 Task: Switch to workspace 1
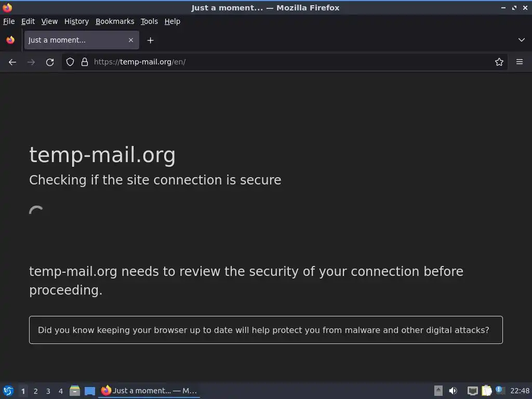point(23,391)
